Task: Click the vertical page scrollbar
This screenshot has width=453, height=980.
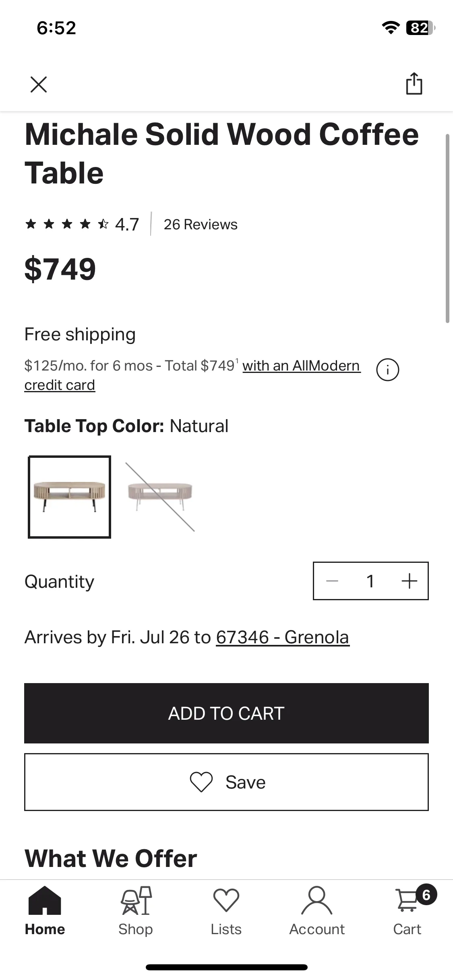Action: point(447,228)
